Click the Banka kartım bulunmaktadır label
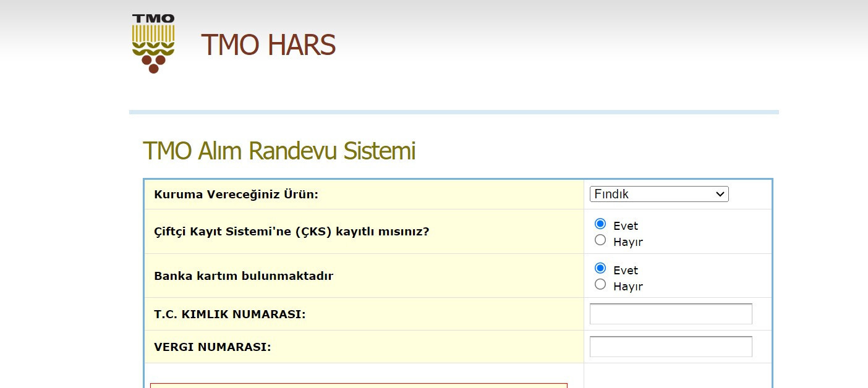The height and width of the screenshot is (388, 868). point(243,276)
